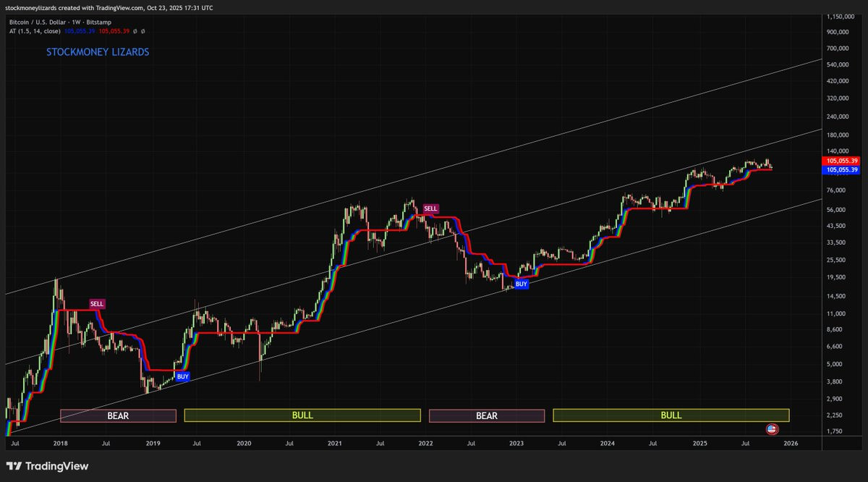Click the blue 105,055.39 legend value
868x482 pixels.
[81, 33]
